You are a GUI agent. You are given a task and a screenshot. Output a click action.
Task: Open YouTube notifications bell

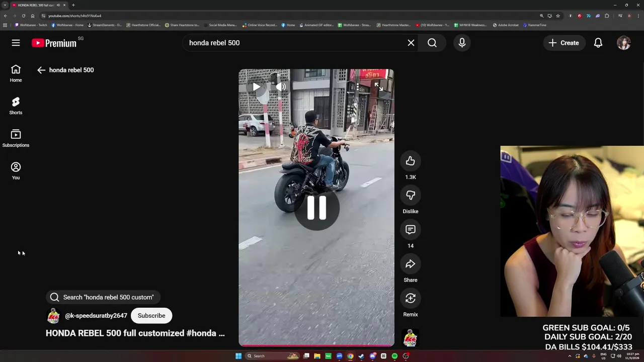click(598, 43)
